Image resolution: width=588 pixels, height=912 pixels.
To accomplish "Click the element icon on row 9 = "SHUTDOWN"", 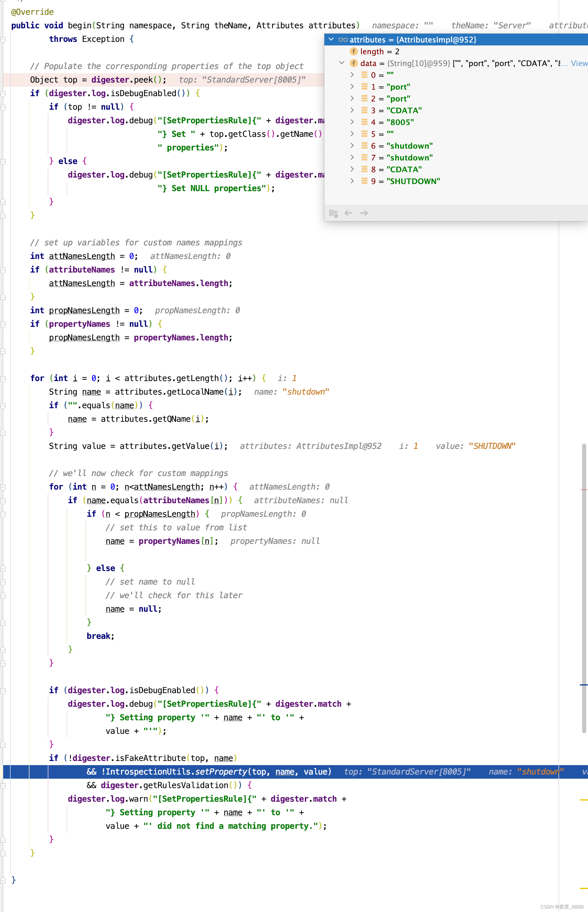I will [364, 181].
